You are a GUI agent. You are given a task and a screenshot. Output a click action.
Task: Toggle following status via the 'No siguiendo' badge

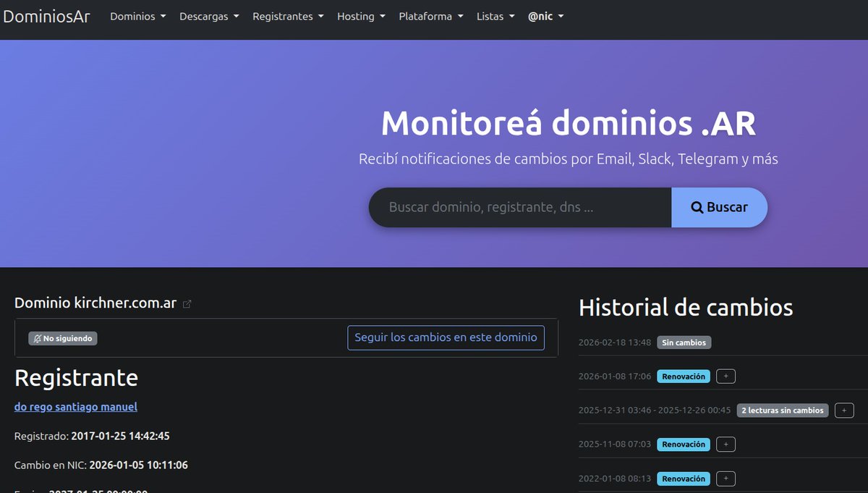62,338
